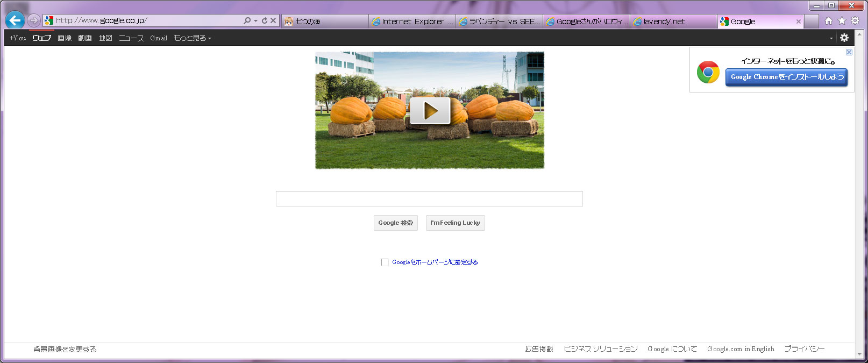
Task: Click the Google 検索 button
Action: click(396, 223)
